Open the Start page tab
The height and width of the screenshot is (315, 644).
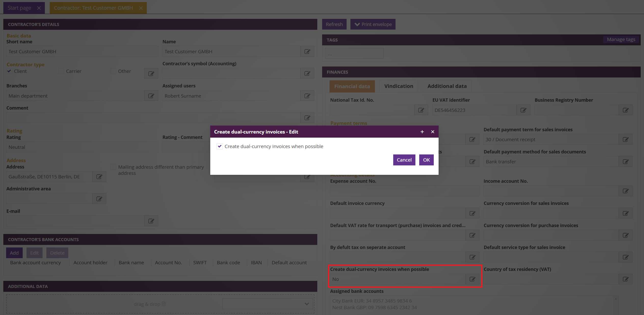19,8
